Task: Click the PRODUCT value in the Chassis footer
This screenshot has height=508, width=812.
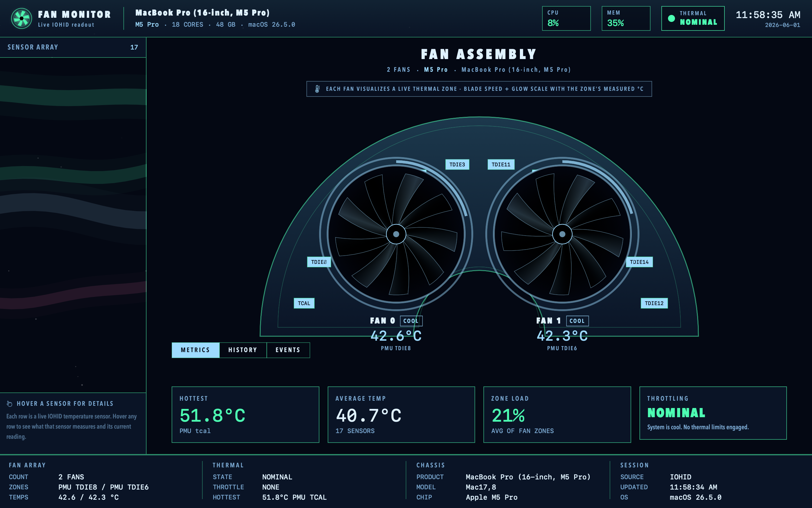Action: point(528,477)
